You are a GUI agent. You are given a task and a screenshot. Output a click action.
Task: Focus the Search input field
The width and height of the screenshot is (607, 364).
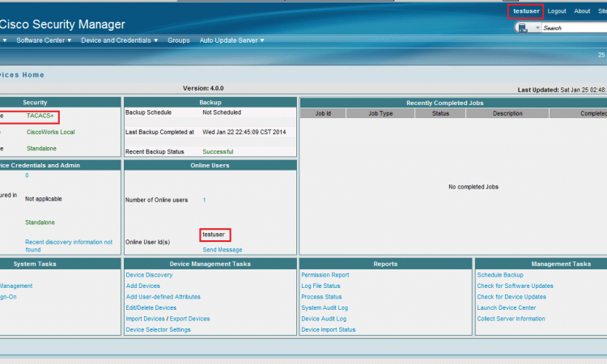click(x=575, y=28)
